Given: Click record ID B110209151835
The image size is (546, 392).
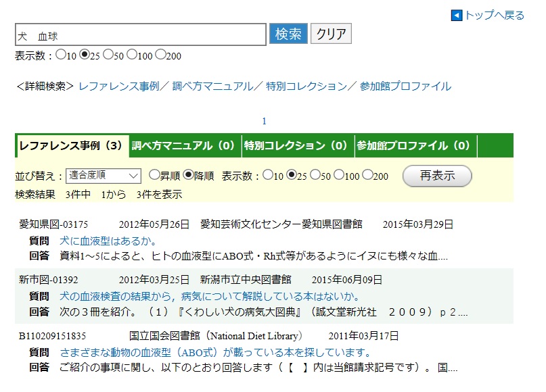Looking at the screenshot, I should coord(52,336).
